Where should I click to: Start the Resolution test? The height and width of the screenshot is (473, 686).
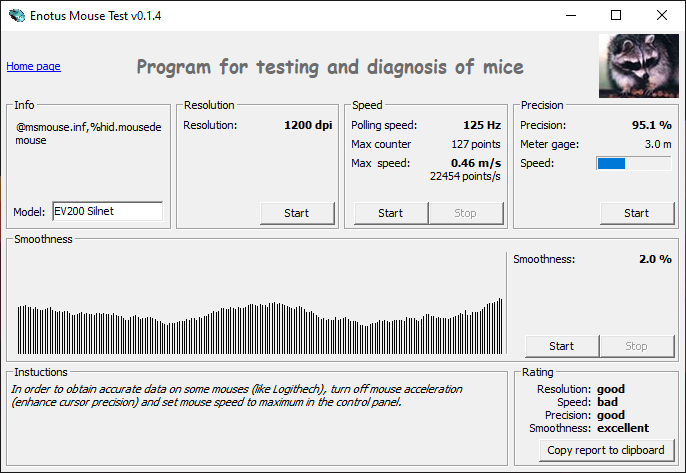click(x=297, y=213)
